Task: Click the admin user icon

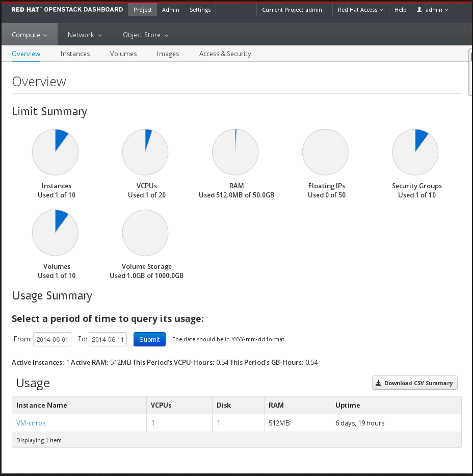Action: point(419,10)
